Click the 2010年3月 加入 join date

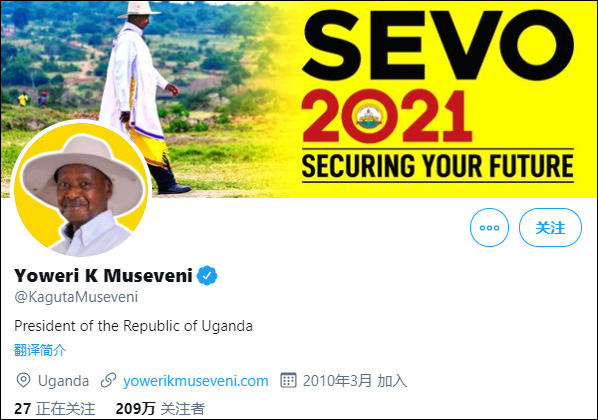point(355,381)
